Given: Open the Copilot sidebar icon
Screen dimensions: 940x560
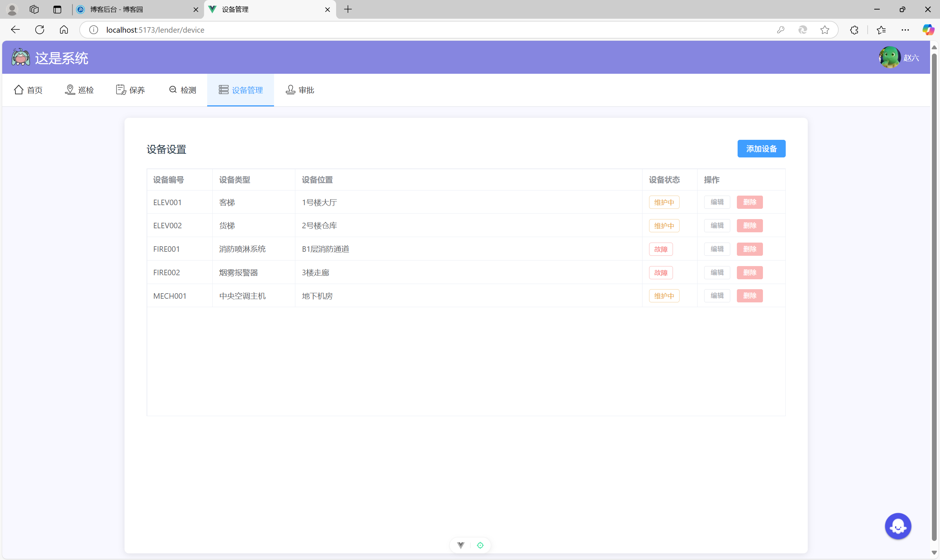Looking at the screenshot, I should [928, 30].
